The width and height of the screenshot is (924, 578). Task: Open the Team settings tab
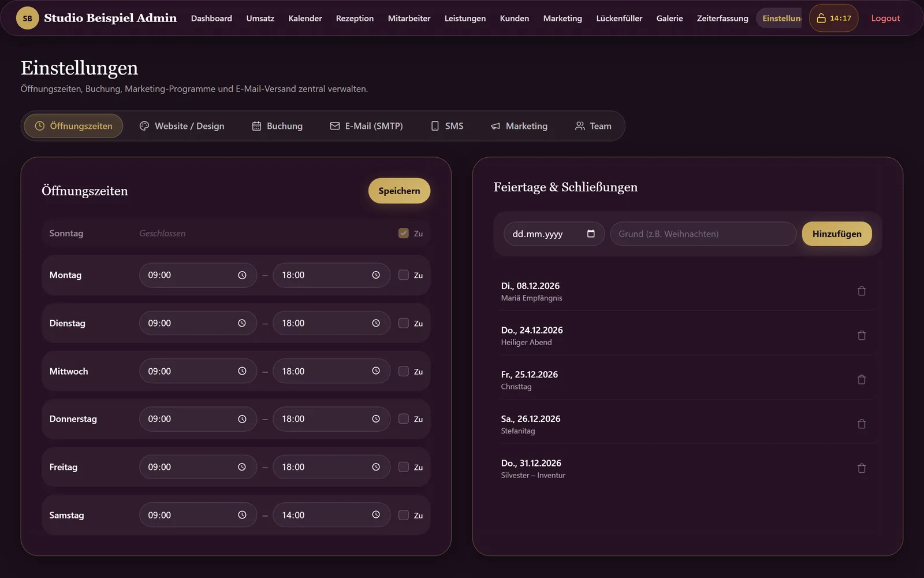tap(593, 126)
